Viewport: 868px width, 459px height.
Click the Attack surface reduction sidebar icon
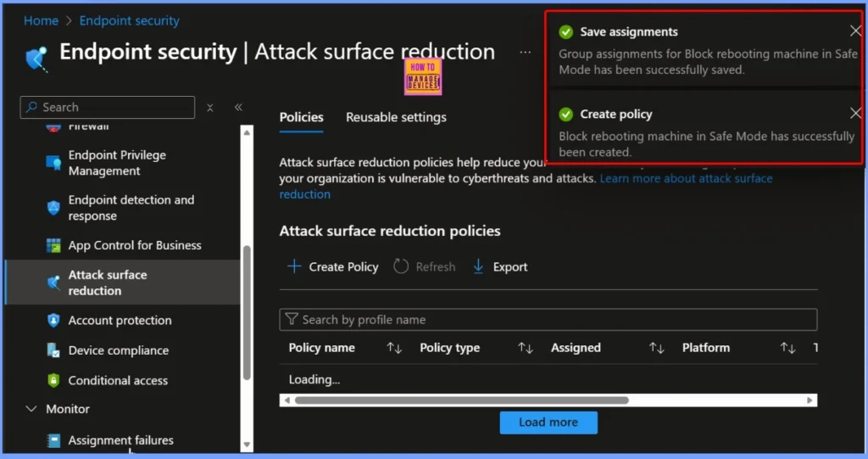(53, 283)
